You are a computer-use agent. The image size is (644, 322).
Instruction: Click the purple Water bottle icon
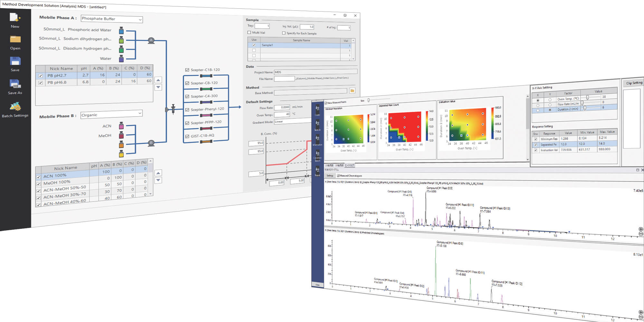point(121,59)
